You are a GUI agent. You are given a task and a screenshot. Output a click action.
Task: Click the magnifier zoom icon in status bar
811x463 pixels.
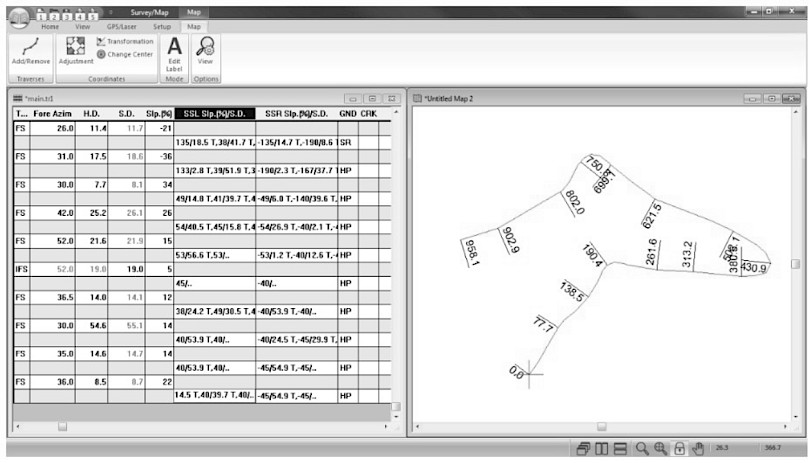tap(642, 450)
